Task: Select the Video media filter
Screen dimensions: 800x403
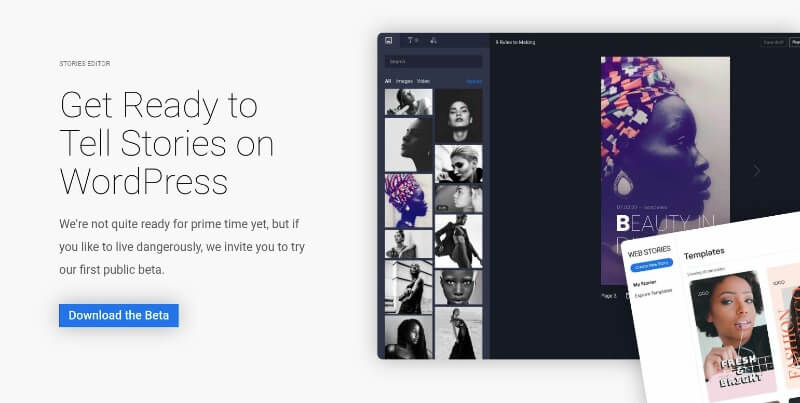Action: coord(423,81)
